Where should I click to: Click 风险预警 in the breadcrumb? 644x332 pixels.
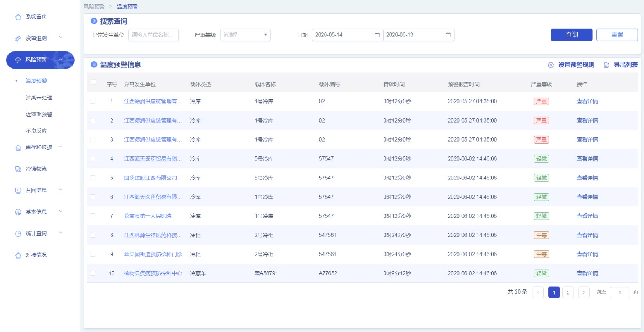pos(94,7)
